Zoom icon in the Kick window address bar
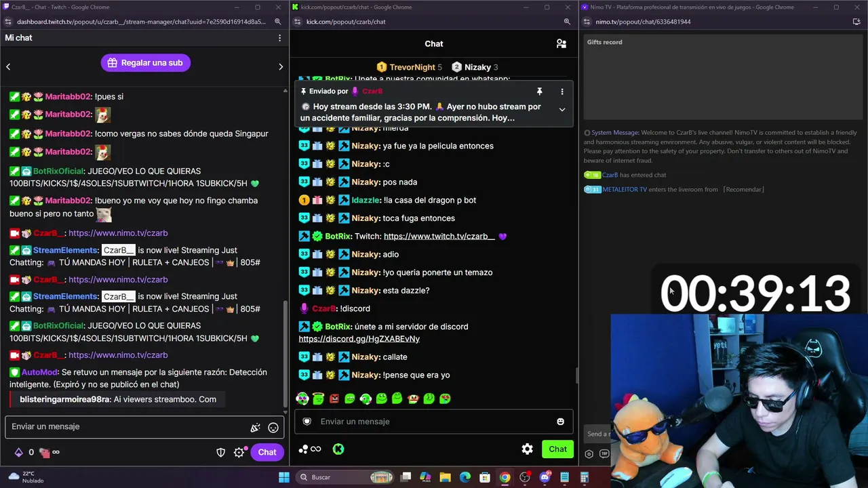Viewport: 868px width, 488px height. [567, 22]
